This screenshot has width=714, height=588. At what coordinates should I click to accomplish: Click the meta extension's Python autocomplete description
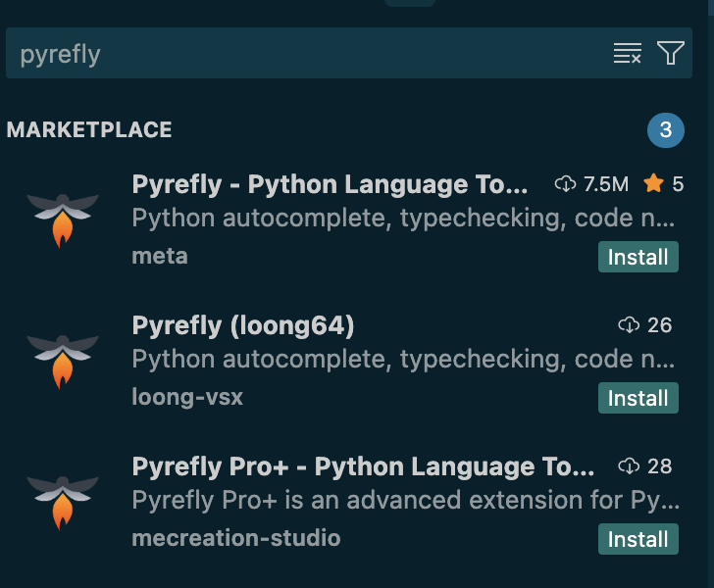(403, 219)
